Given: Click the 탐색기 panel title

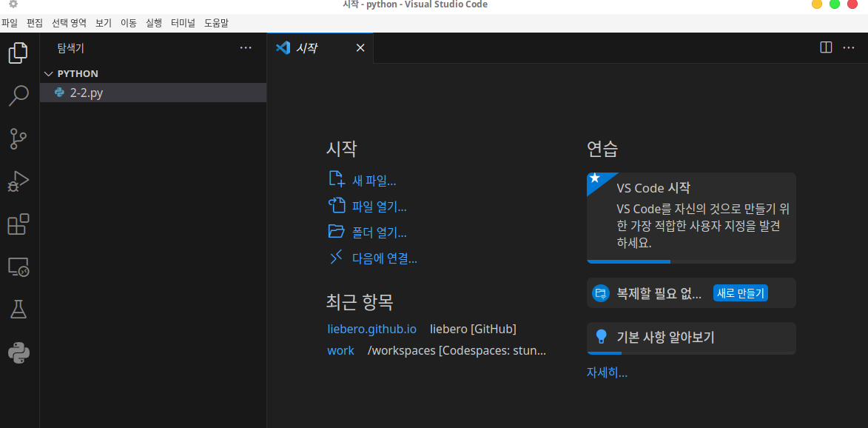Looking at the screenshot, I should pyautogui.click(x=71, y=48).
